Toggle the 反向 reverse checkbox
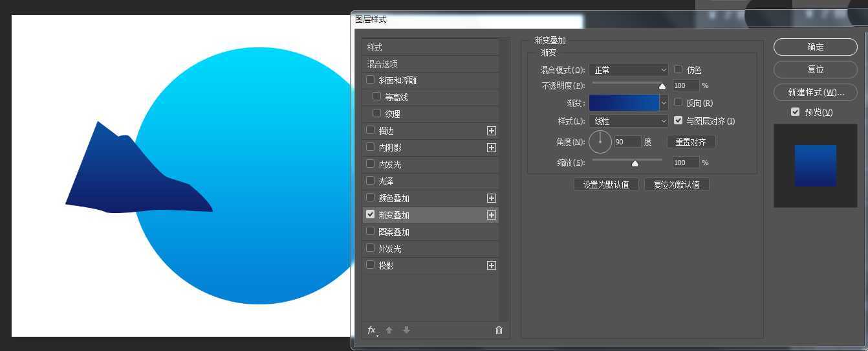 (x=678, y=102)
